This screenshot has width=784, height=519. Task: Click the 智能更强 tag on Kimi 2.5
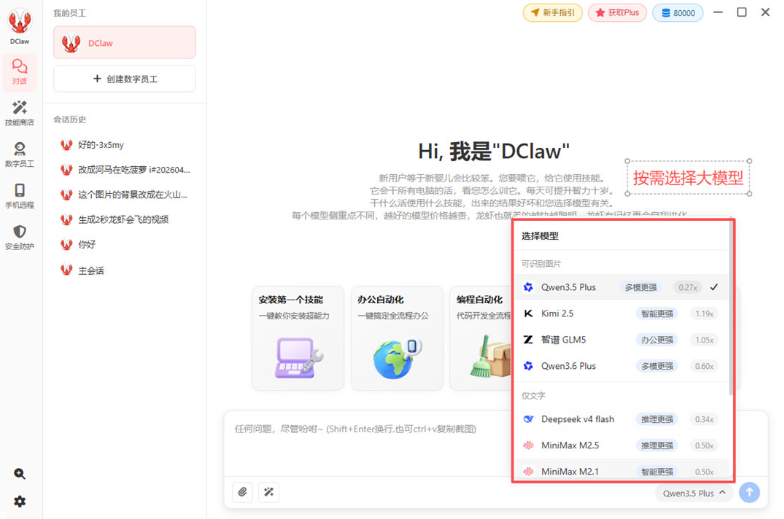pyautogui.click(x=657, y=314)
